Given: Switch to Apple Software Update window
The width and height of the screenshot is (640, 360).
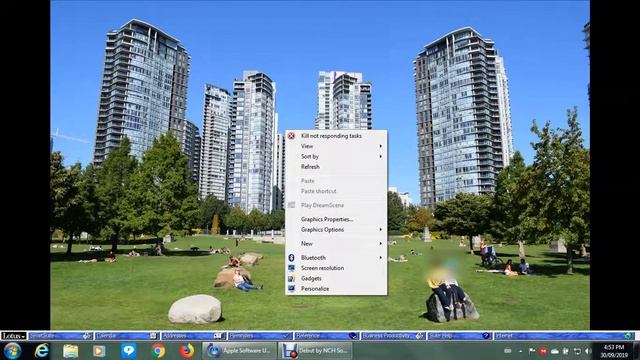Looking at the screenshot, I should pos(240,351).
